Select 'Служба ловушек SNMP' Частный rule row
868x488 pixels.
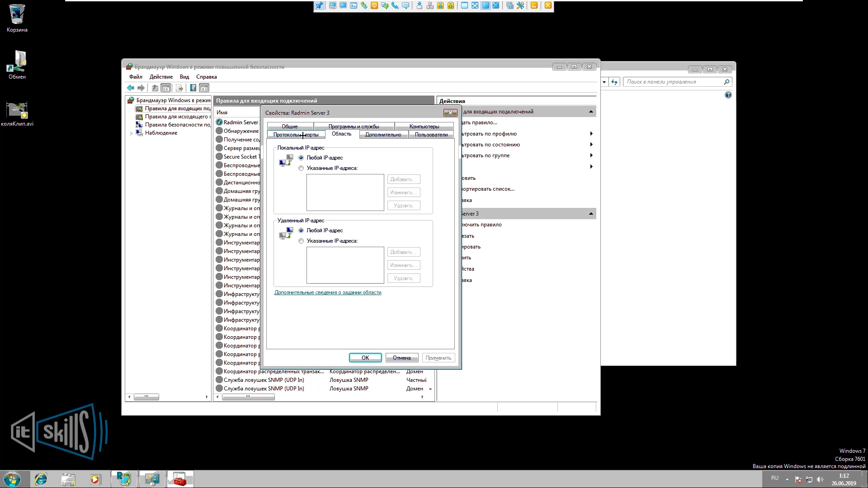(x=322, y=380)
